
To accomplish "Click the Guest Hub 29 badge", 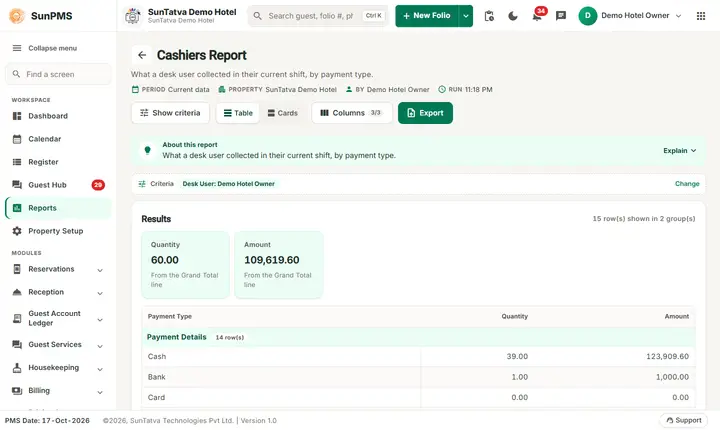I will [98, 185].
